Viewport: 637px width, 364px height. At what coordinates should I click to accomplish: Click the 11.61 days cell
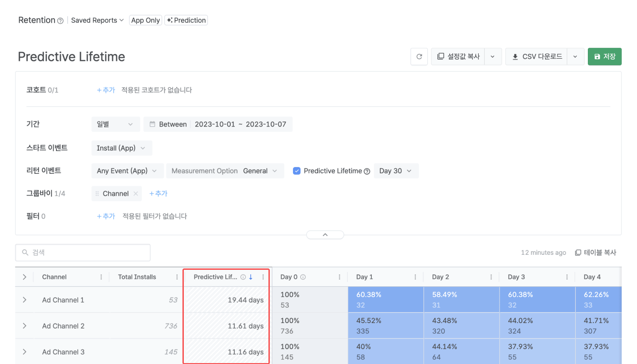click(x=226, y=326)
